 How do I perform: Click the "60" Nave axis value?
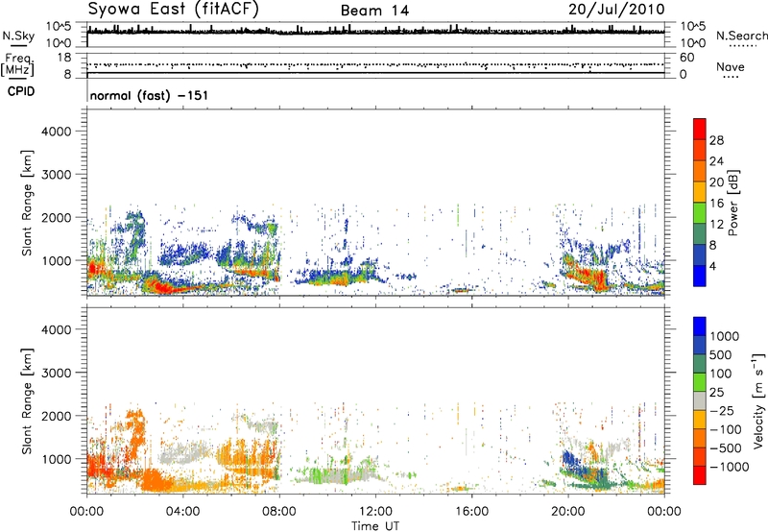686,58
